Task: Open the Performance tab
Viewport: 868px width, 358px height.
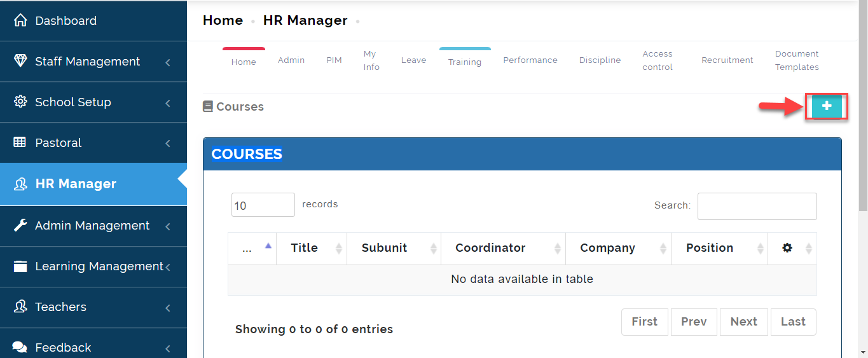Action: 530,60
